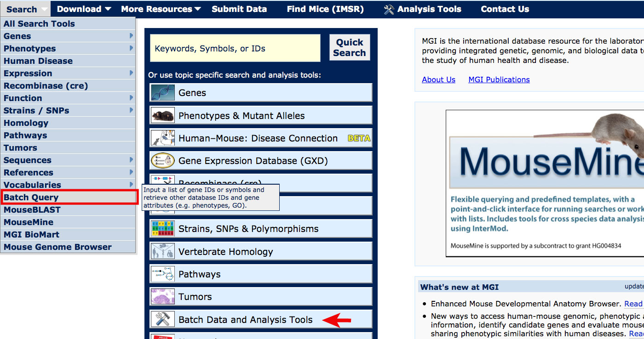Select Batch Query in the Search menu

click(x=69, y=198)
